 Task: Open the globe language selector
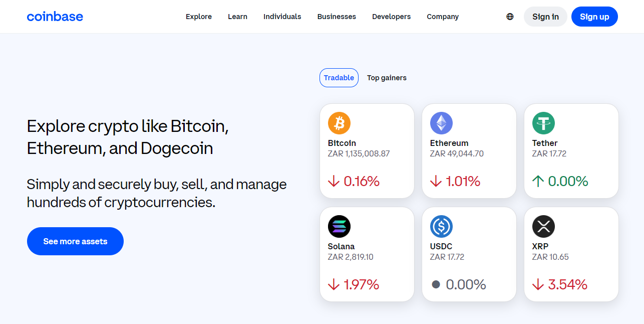click(x=510, y=17)
